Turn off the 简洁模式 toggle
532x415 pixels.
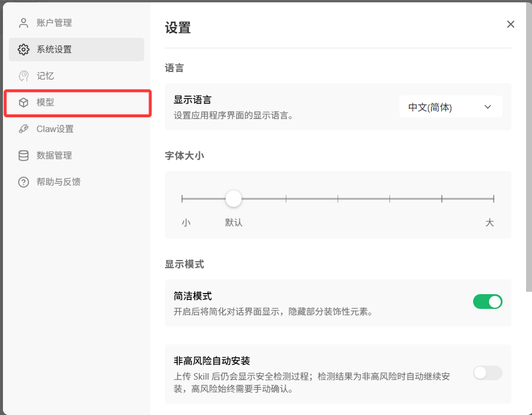click(x=488, y=302)
